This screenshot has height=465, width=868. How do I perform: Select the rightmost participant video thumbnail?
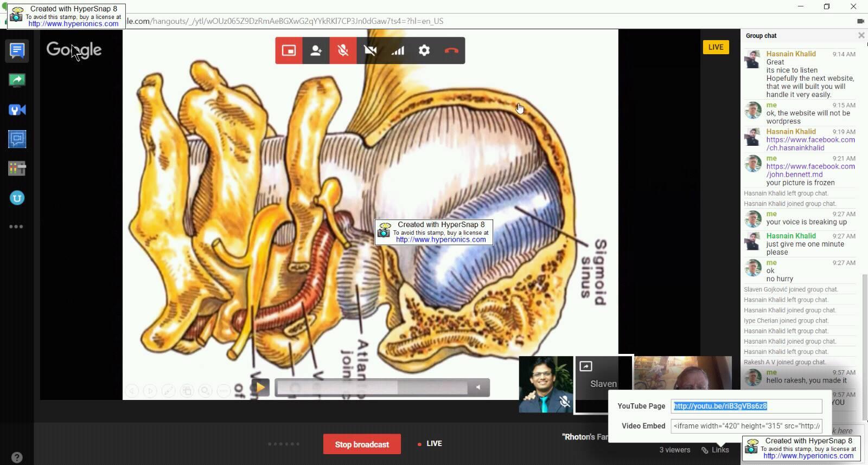(x=683, y=373)
